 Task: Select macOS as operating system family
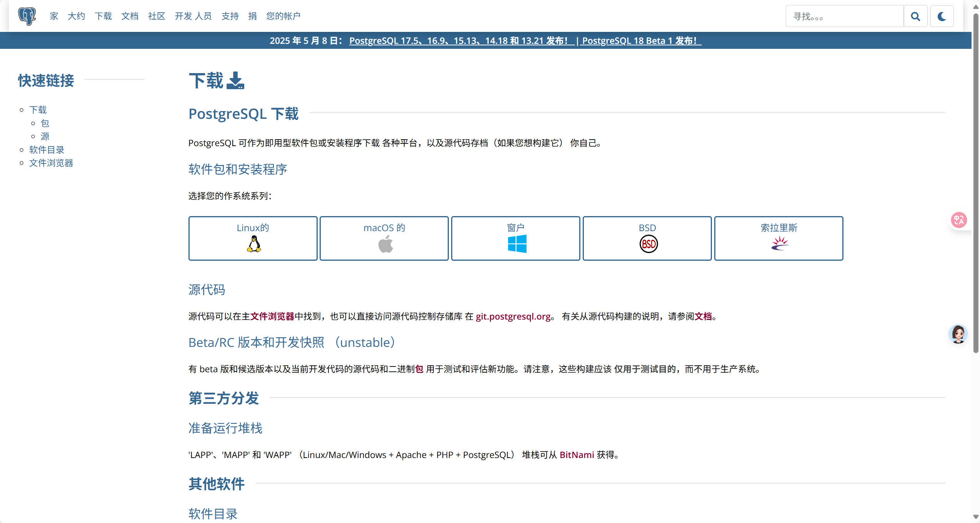[x=383, y=238]
